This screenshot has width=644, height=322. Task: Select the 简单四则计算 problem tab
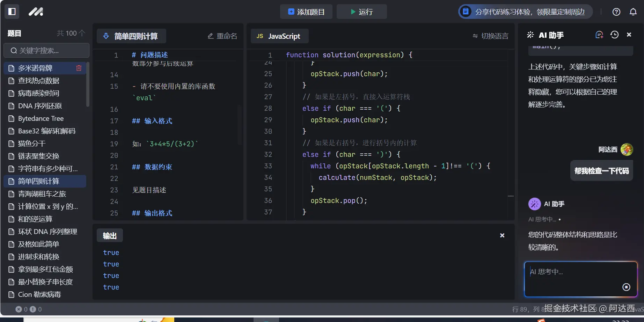pos(131,36)
